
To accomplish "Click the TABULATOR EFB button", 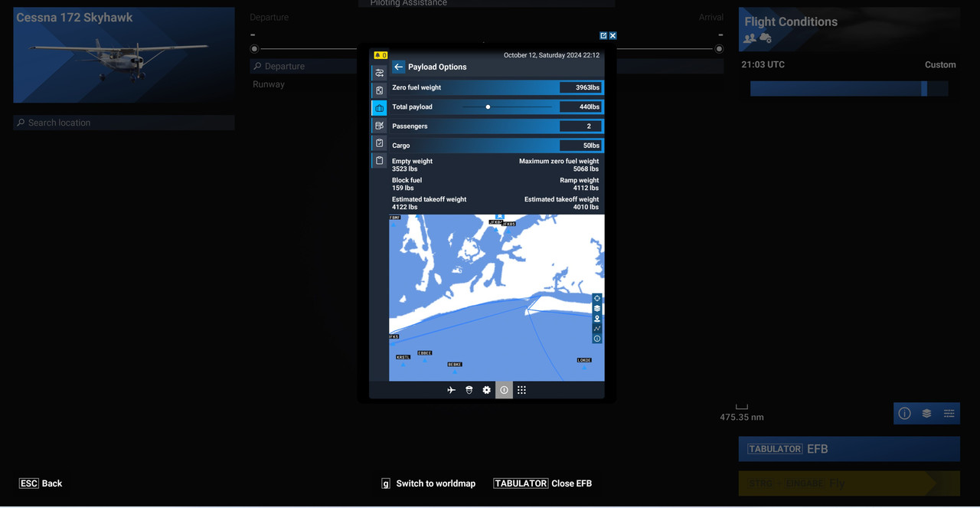I will 849,449.
